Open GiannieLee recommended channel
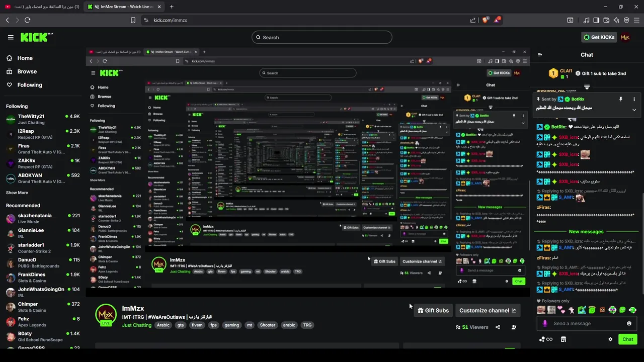This screenshot has height=362, width=644. (43, 233)
